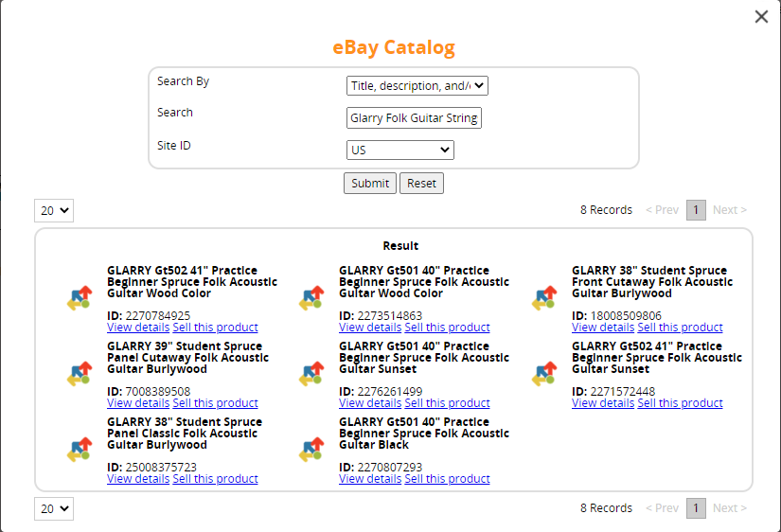
Task: Reset the search form
Action: coord(421,184)
